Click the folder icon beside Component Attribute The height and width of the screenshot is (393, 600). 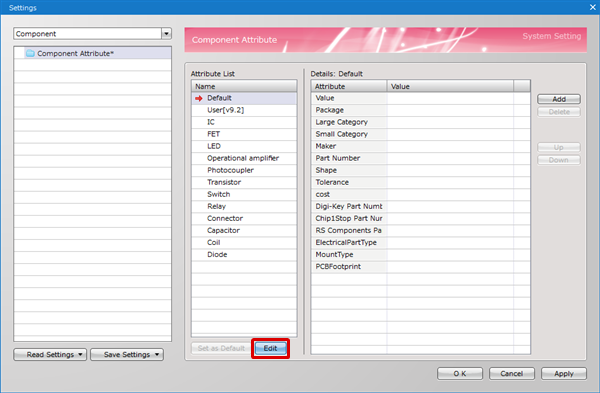(x=30, y=53)
